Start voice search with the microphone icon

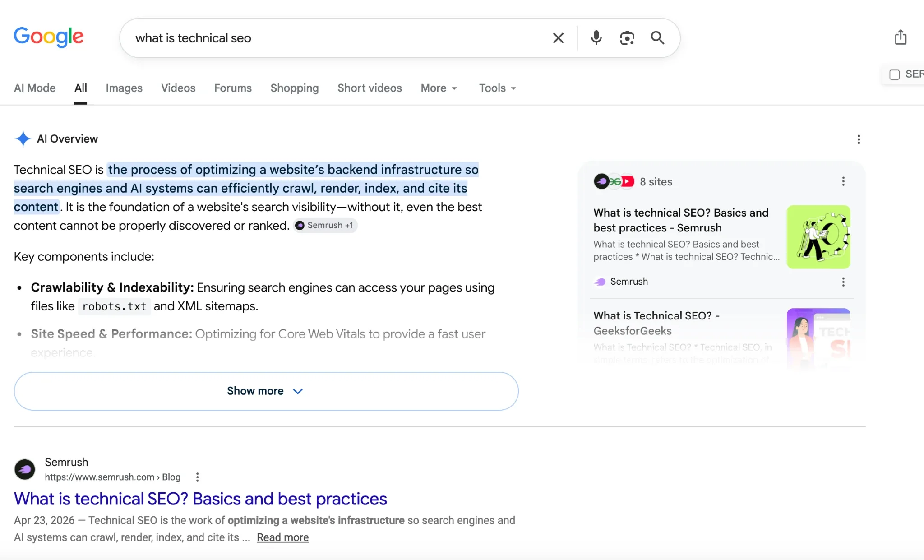[596, 38]
